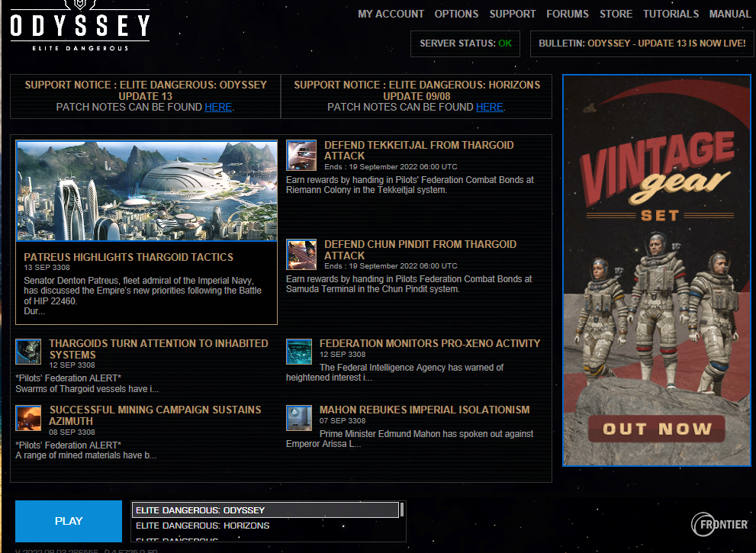This screenshot has width=756, height=553.
Task: Click the Senator Denton Patreus summary text
Action: click(x=143, y=295)
